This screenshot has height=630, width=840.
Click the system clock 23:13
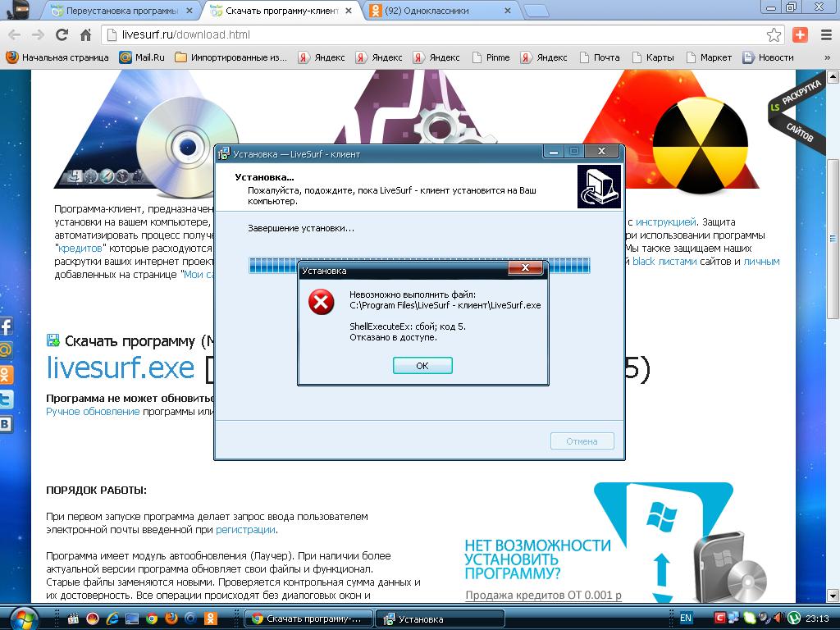pos(817,619)
